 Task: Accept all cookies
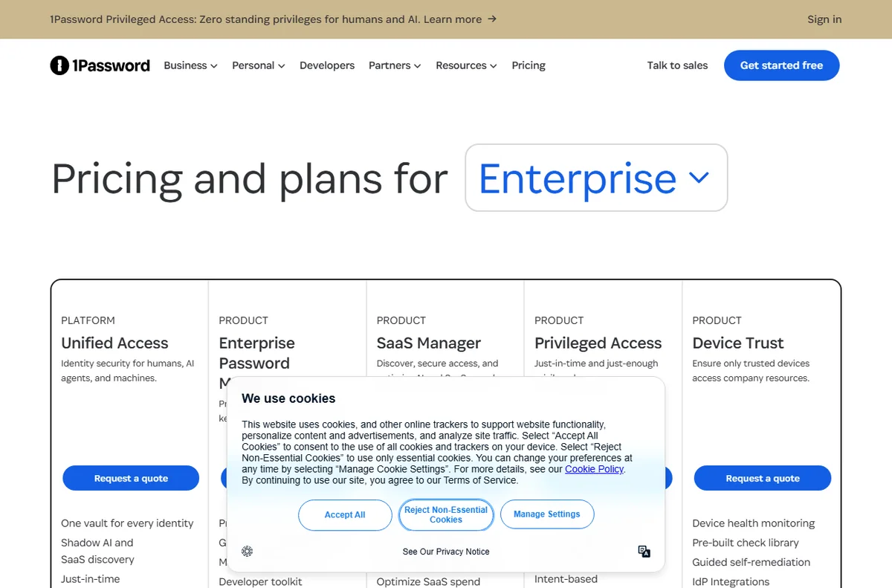click(x=345, y=514)
